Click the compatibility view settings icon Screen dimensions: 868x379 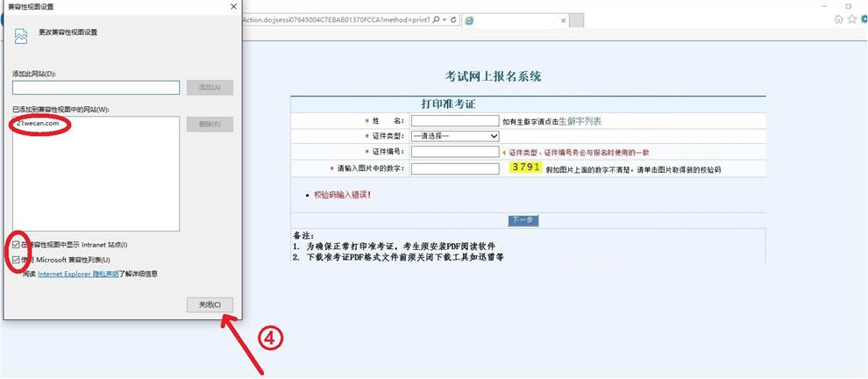tap(21, 35)
